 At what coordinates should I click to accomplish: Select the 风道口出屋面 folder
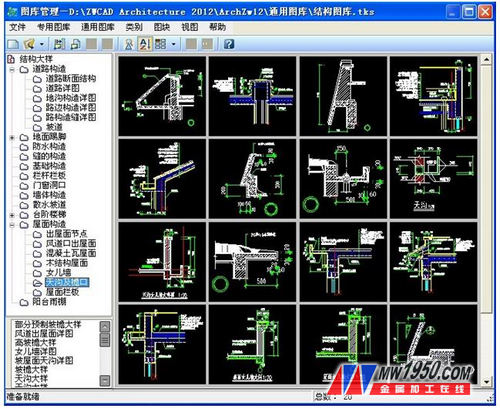click(x=71, y=244)
